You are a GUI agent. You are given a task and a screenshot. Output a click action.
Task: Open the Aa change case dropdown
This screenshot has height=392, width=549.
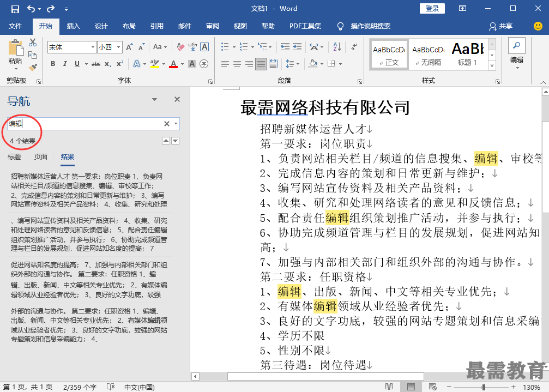160,47
